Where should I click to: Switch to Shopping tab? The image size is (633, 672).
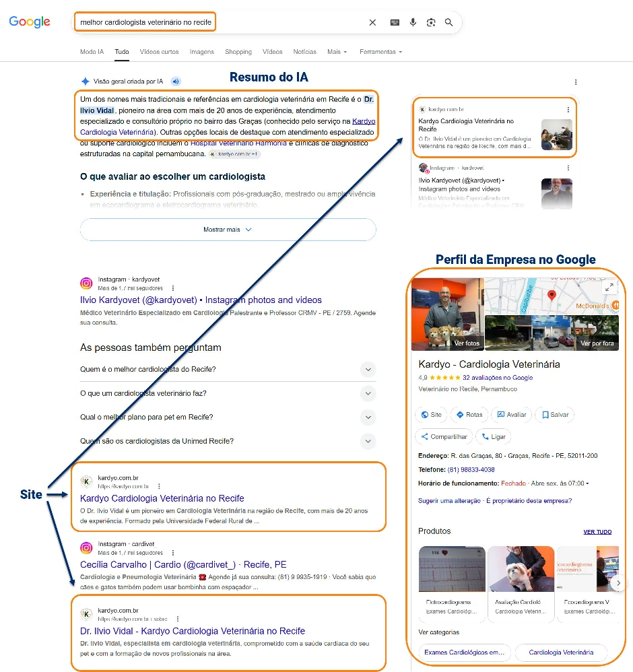click(238, 52)
